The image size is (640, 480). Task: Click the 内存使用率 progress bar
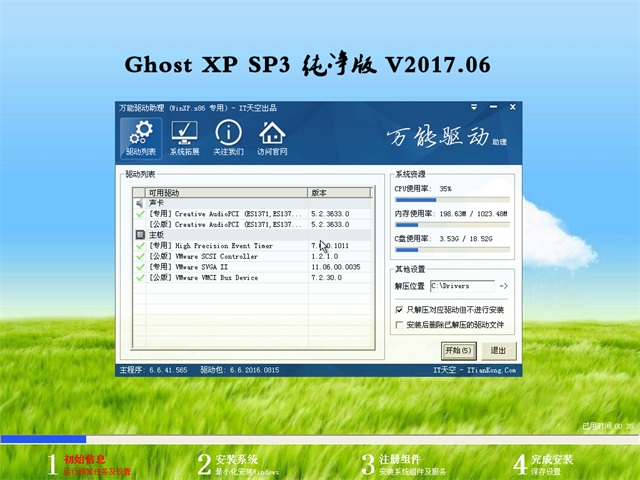coord(452,225)
